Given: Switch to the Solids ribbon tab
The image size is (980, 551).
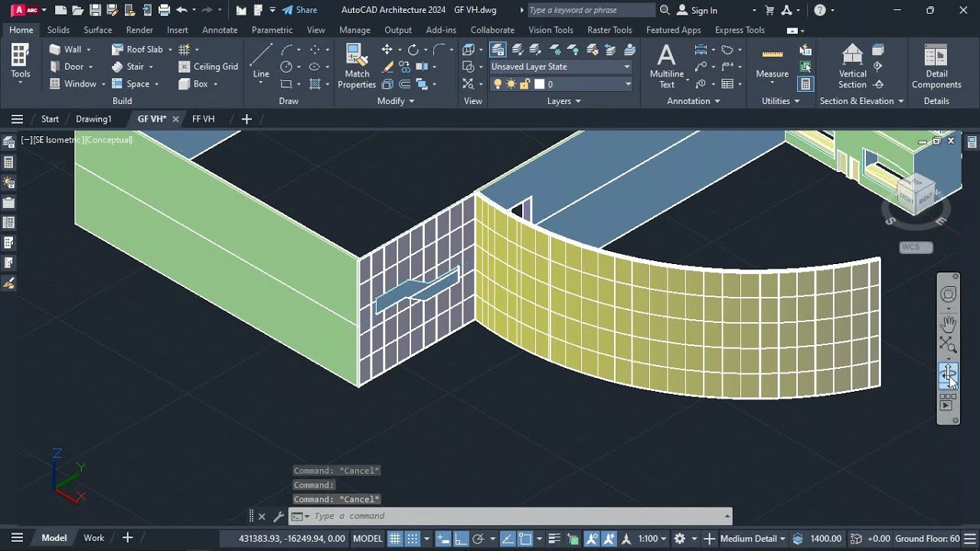Looking at the screenshot, I should coord(58,30).
